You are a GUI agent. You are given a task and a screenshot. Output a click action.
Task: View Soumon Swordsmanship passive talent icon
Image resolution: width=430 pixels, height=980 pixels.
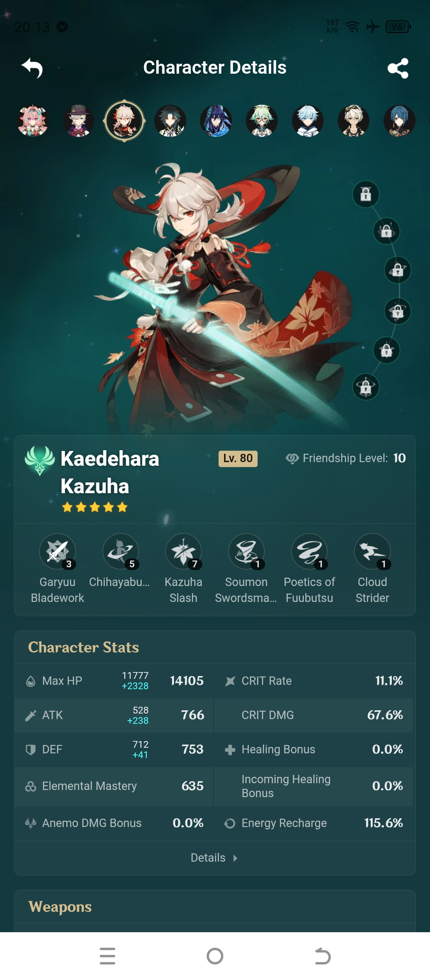[x=246, y=551]
